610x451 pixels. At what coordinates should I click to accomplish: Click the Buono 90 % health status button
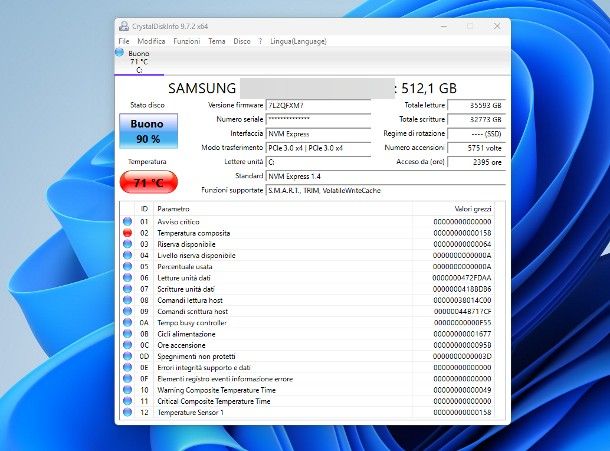pyautogui.click(x=148, y=131)
